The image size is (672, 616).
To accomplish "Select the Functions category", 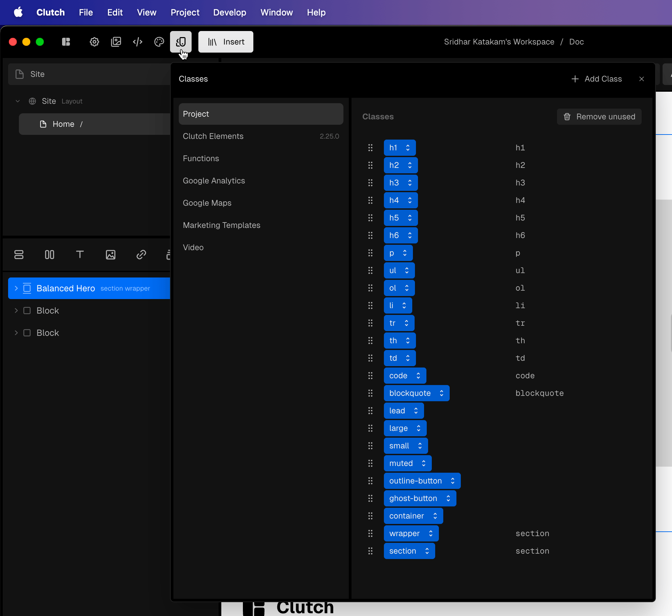I will tap(261, 158).
